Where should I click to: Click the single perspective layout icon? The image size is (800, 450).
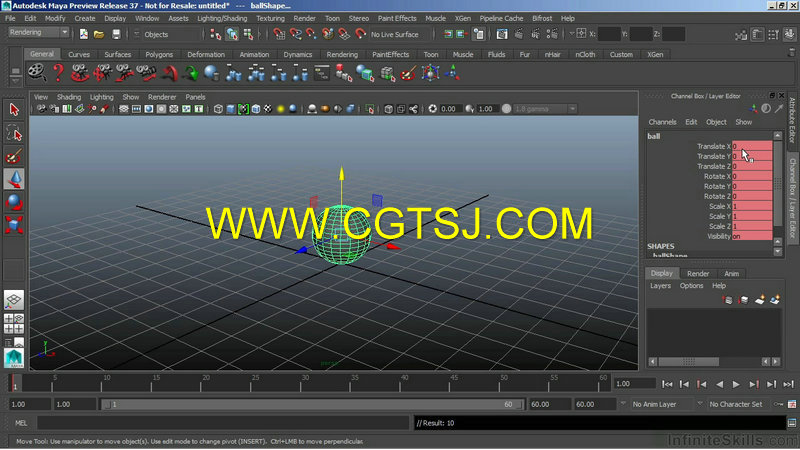click(x=14, y=300)
